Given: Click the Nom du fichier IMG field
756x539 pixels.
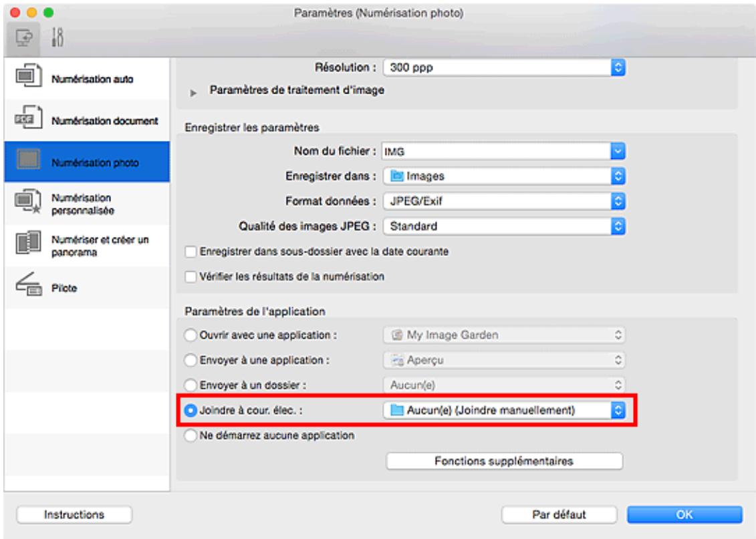Looking at the screenshot, I should pos(503,151).
